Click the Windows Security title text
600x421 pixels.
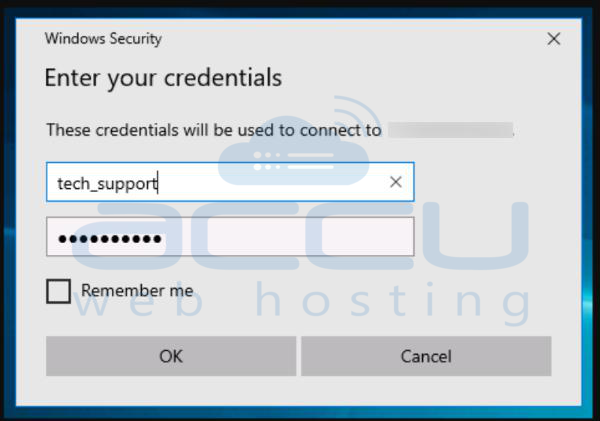pyautogui.click(x=103, y=39)
